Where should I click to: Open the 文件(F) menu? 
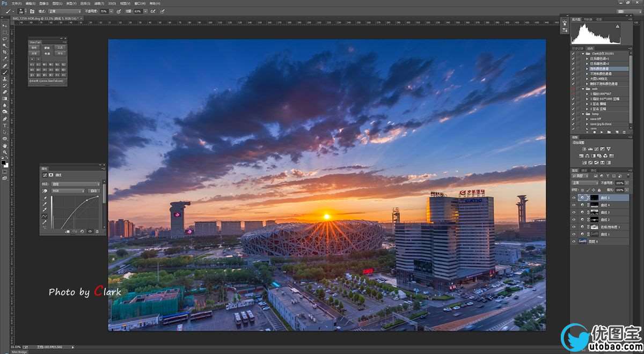point(17,3)
